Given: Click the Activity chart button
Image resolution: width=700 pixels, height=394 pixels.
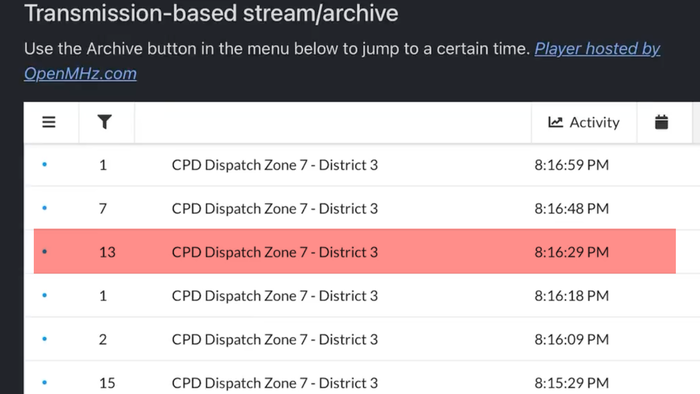Looking at the screenshot, I should [584, 122].
